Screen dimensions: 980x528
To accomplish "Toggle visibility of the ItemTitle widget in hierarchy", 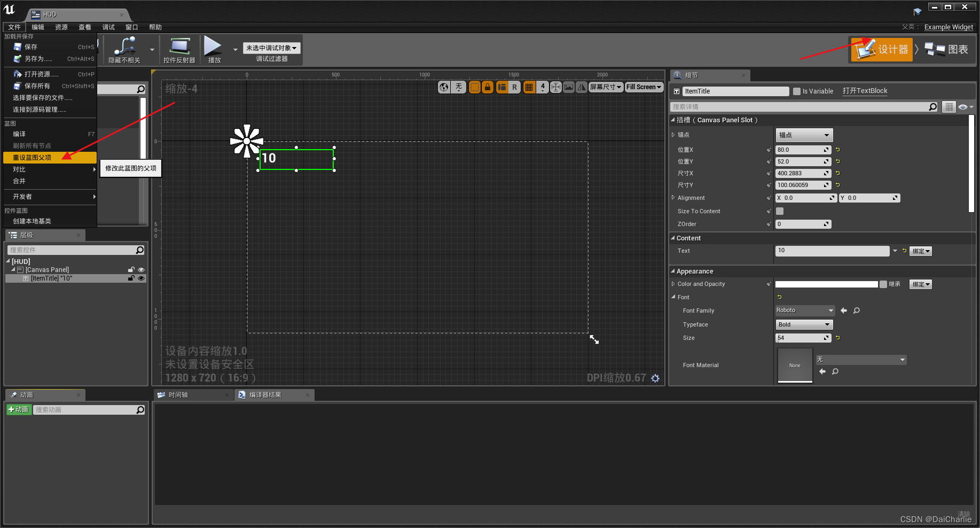I will pos(141,278).
